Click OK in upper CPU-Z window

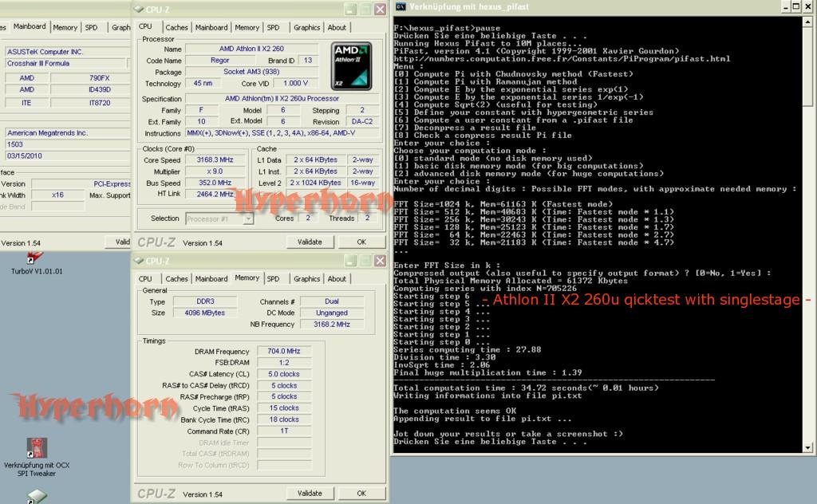pos(361,242)
